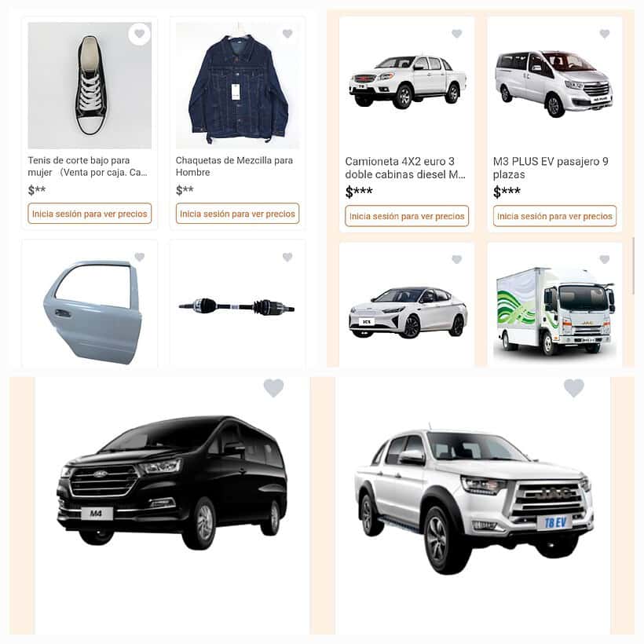
Task: Open the black M4 van image
Action: [x=172, y=481]
